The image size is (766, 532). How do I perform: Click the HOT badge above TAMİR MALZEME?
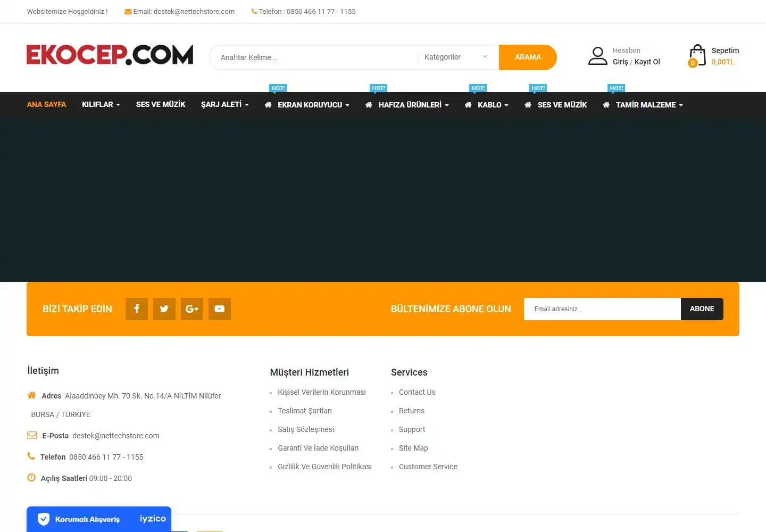(617, 88)
